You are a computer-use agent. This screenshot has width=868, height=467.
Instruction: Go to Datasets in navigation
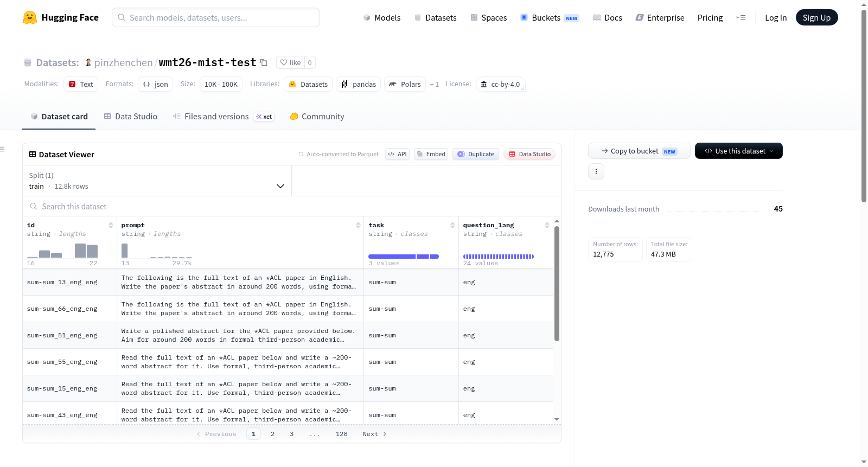pos(436,18)
